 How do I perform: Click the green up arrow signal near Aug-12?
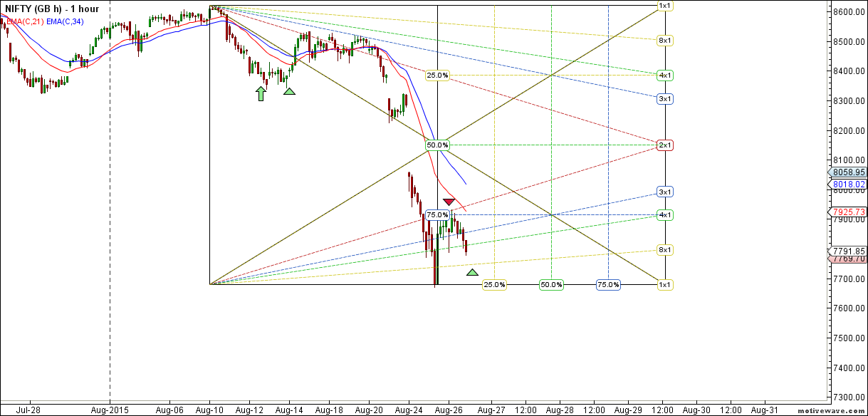(x=260, y=92)
